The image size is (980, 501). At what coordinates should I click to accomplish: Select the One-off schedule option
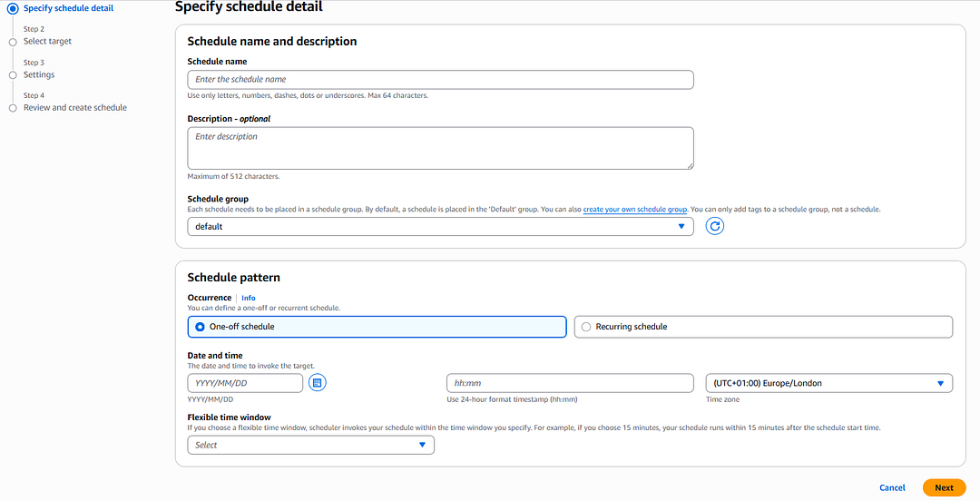coord(377,327)
